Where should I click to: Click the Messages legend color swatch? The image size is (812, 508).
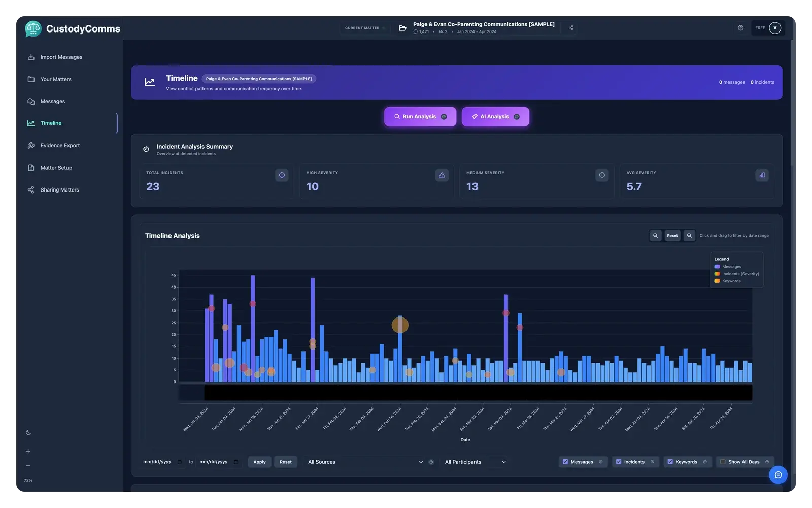(717, 267)
